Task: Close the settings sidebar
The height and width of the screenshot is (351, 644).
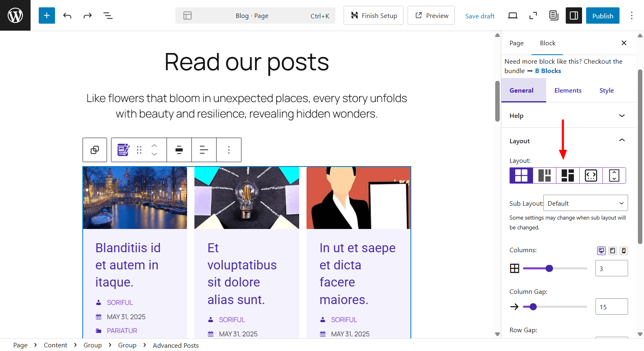Action: (x=624, y=43)
